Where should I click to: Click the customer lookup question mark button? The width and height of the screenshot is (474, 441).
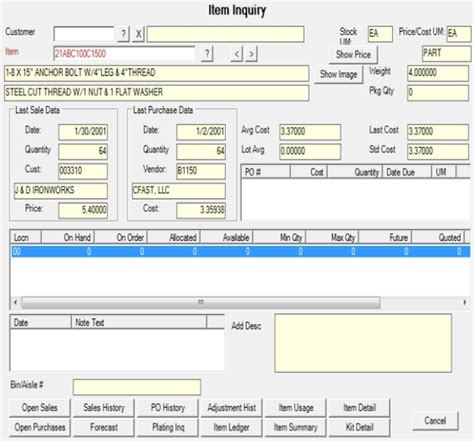123,34
